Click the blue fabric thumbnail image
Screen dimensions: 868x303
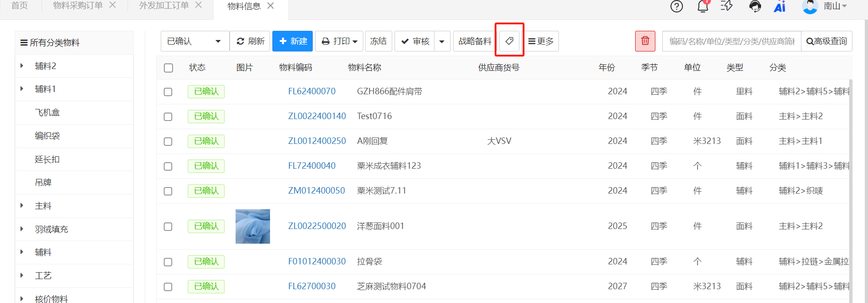point(253,226)
